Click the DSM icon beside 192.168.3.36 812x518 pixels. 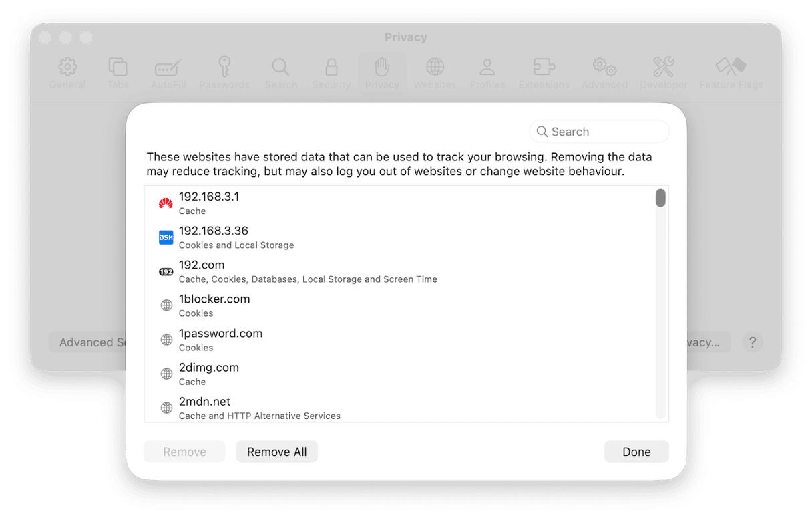point(166,237)
